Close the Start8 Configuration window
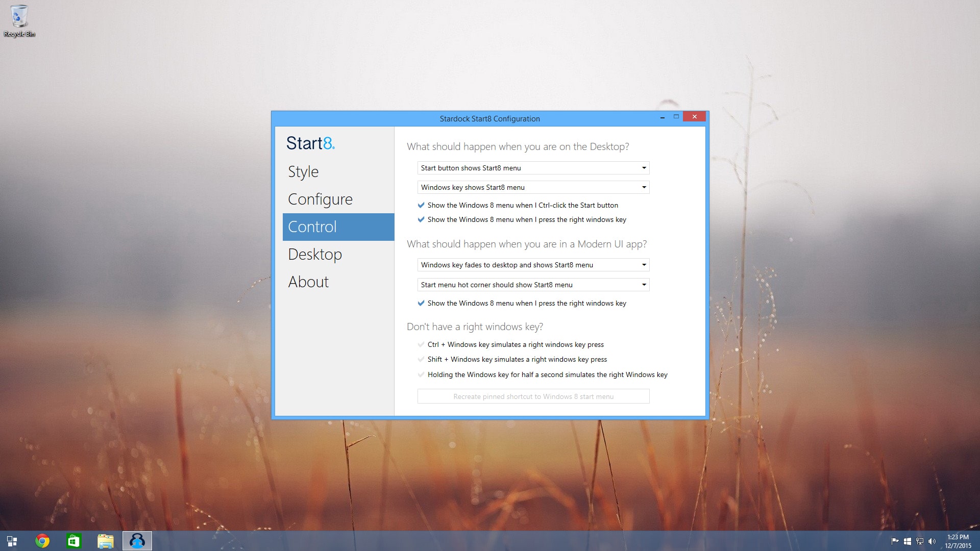This screenshot has width=980, height=551. 694,117
